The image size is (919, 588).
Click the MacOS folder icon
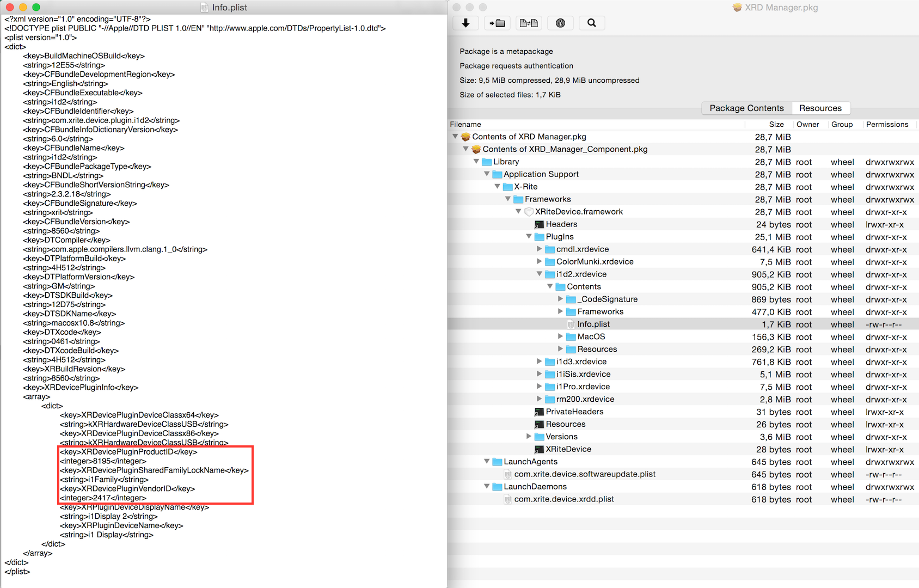pyautogui.click(x=571, y=337)
